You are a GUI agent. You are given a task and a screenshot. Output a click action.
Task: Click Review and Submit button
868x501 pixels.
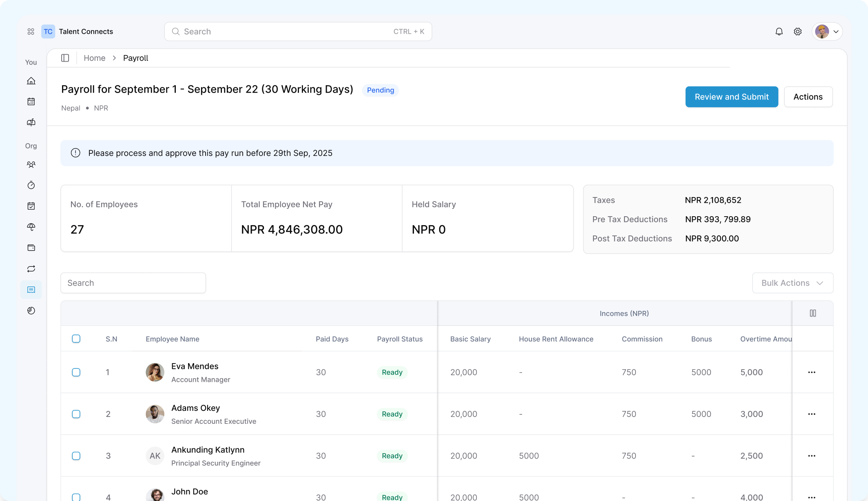pyautogui.click(x=732, y=97)
